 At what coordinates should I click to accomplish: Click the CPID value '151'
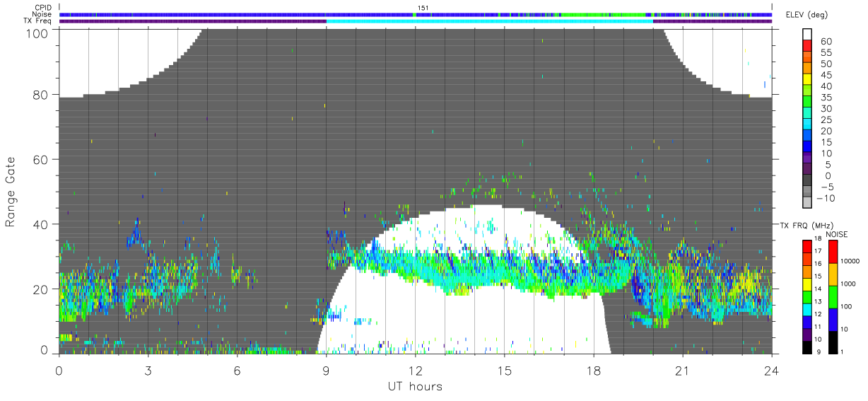(x=423, y=8)
